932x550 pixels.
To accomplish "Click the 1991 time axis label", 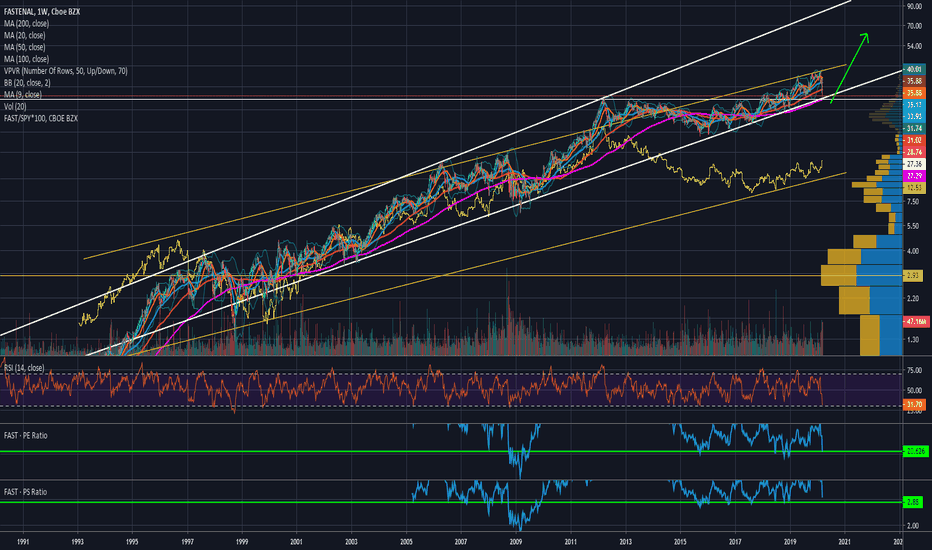I will [x=23, y=542].
